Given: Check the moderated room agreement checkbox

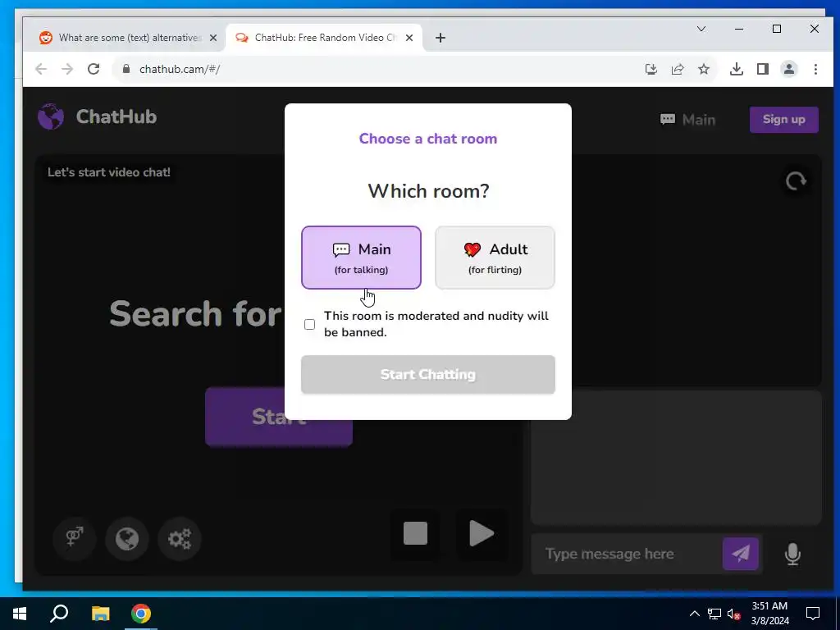Looking at the screenshot, I should click(309, 324).
